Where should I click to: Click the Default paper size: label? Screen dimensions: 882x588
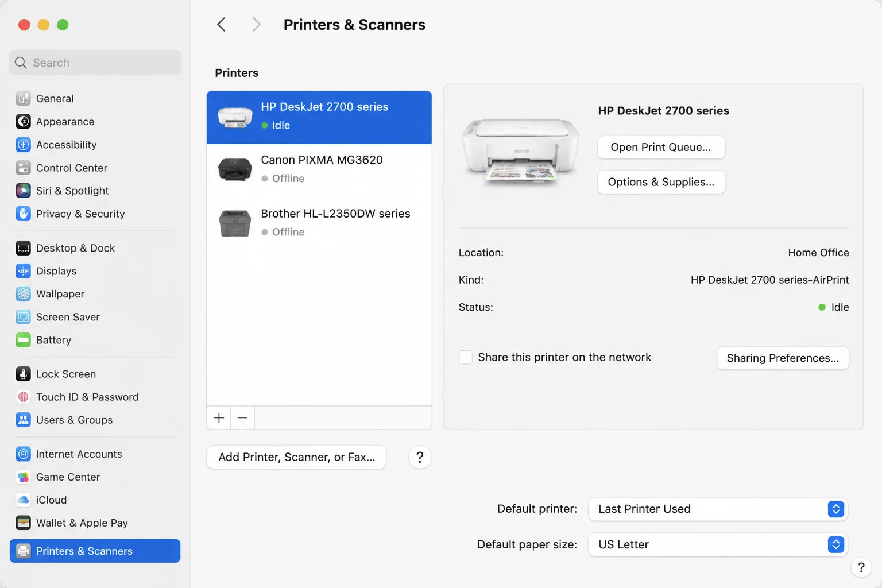(527, 544)
